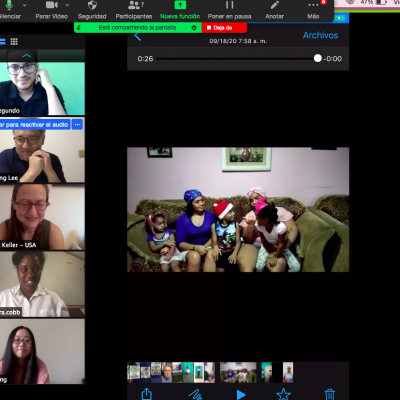Click the video playback scrubber handle
Viewport: 400px width, 400px height.
tap(318, 58)
